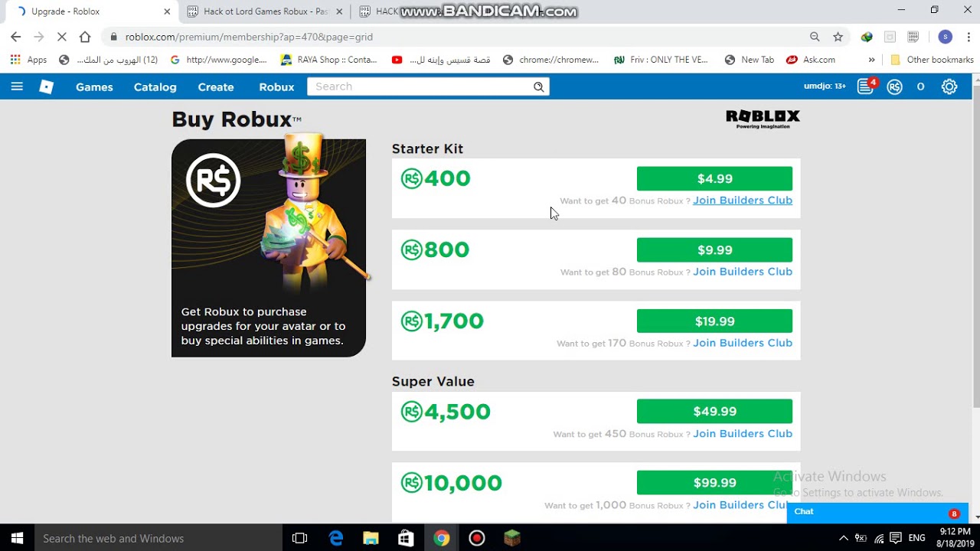This screenshot has height=551, width=980.
Task: Bookmark page with the star icon
Action: [x=838, y=37]
